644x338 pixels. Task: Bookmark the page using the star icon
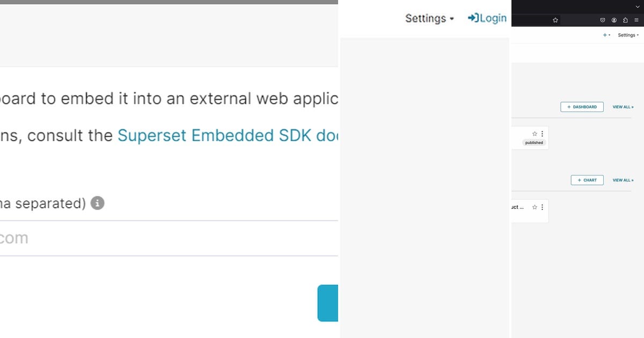click(x=555, y=20)
